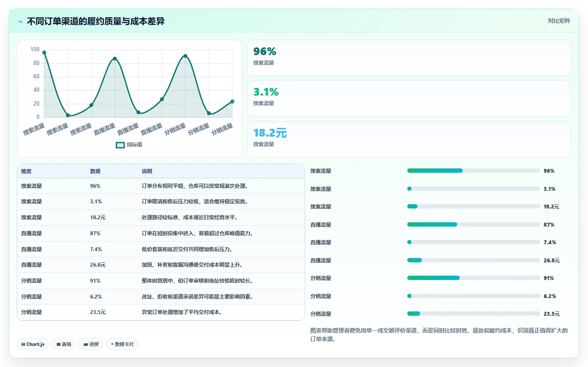
Task: Click the 26.8元 直播流量 progress bar
Action: (473, 260)
